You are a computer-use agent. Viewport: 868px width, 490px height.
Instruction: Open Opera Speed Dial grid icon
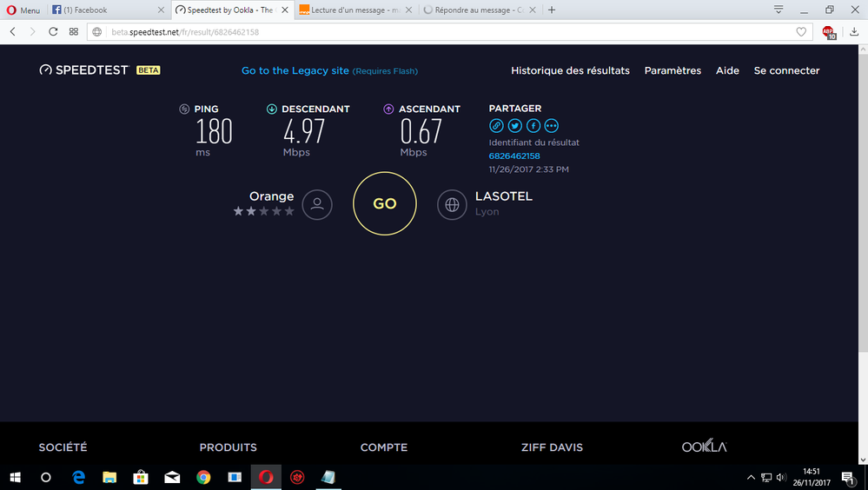[74, 31]
